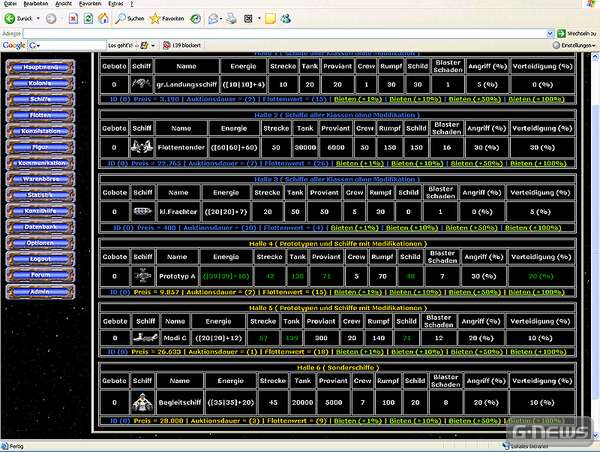This screenshot has height=452, width=600.
Task: Open the Favoriten menu in the menu bar
Action: point(90,3)
